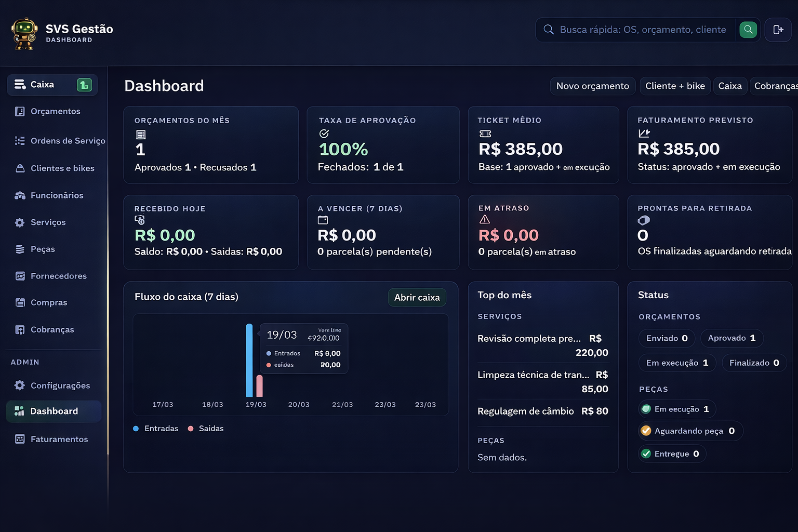Click the calendar icon in A Vencer card
Screen dimensions: 798x532
pos(323,220)
